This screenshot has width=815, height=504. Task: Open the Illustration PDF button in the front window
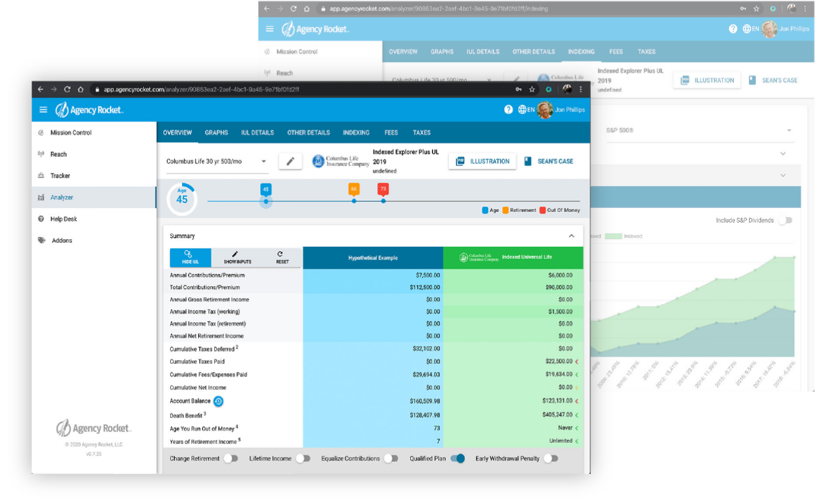coord(482,161)
